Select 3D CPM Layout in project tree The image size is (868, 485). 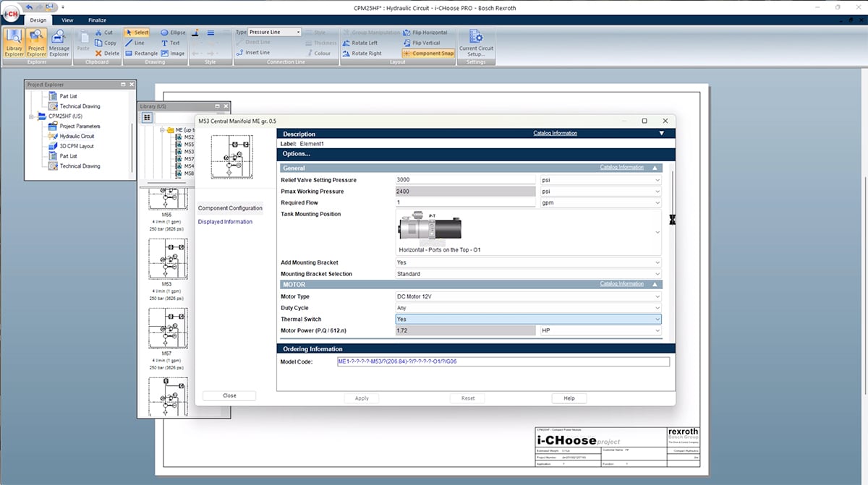pyautogui.click(x=77, y=146)
